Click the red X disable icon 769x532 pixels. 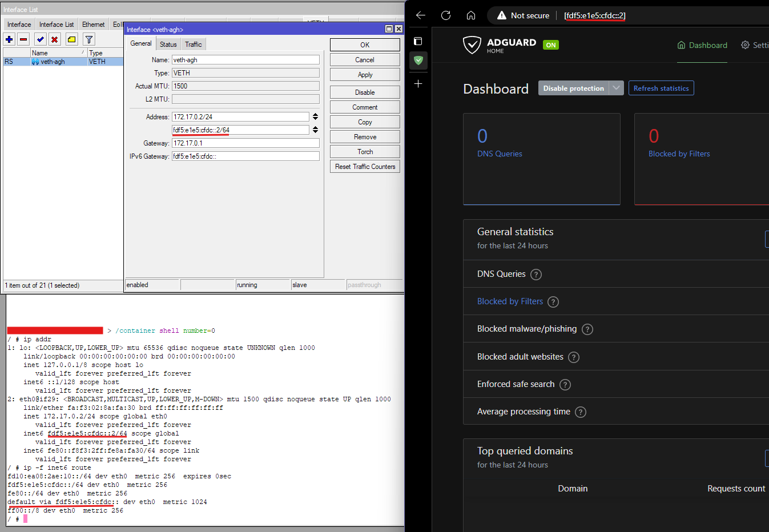(x=54, y=39)
